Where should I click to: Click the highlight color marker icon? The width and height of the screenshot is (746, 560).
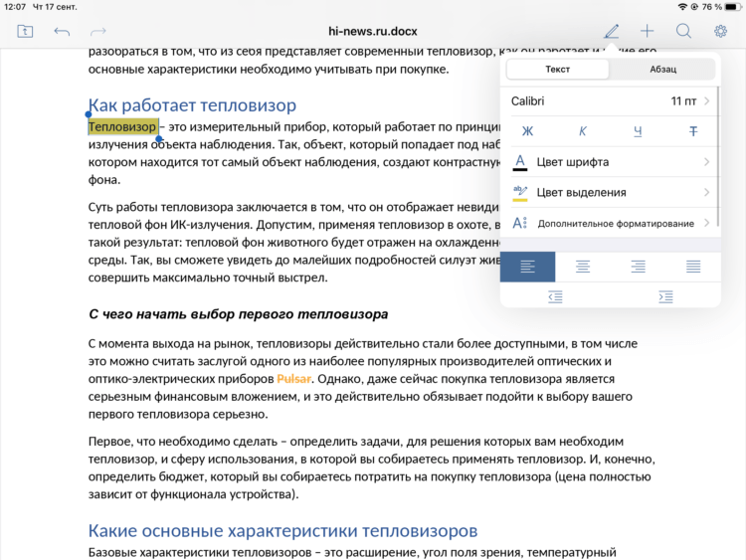pos(520,193)
